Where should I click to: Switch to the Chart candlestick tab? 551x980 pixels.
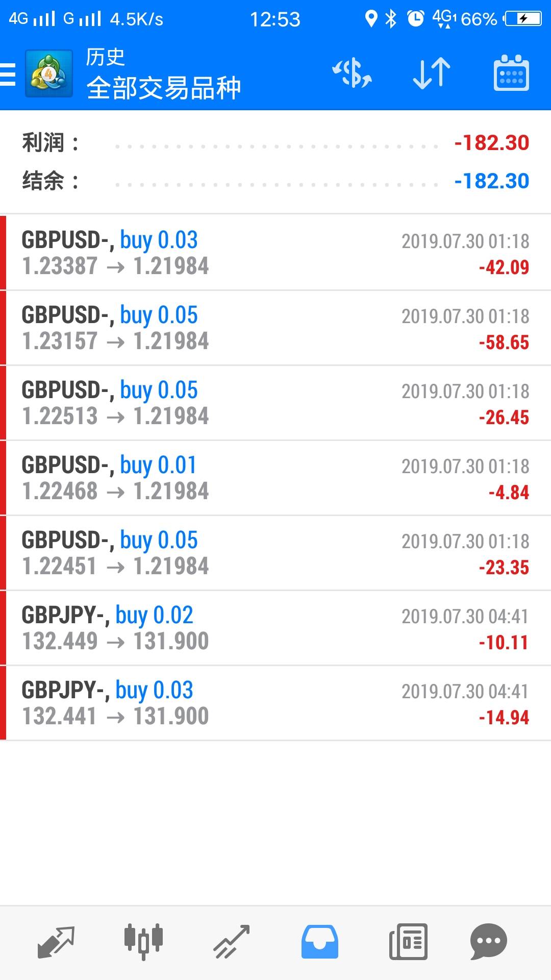tap(143, 942)
